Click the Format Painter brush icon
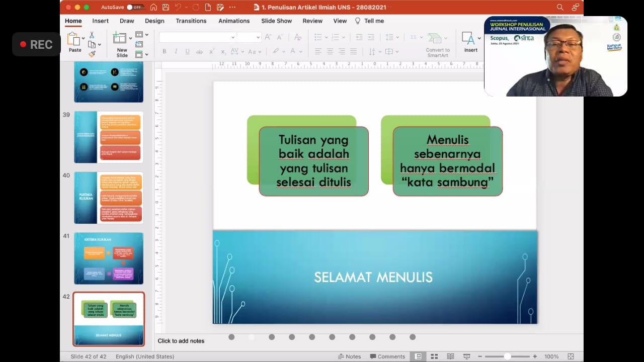The width and height of the screenshot is (644, 362). tap(92, 54)
